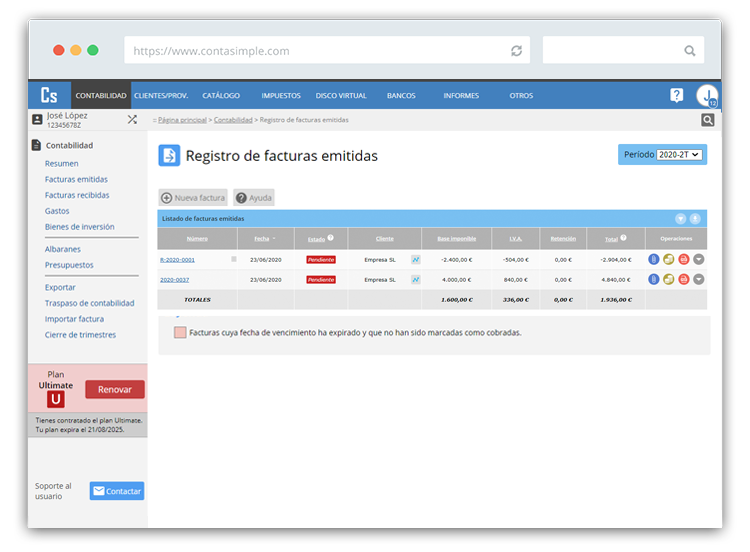Open Bienes de inversión in the sidebar
This screenshot has height=552, width=750.
click(80, 227)
